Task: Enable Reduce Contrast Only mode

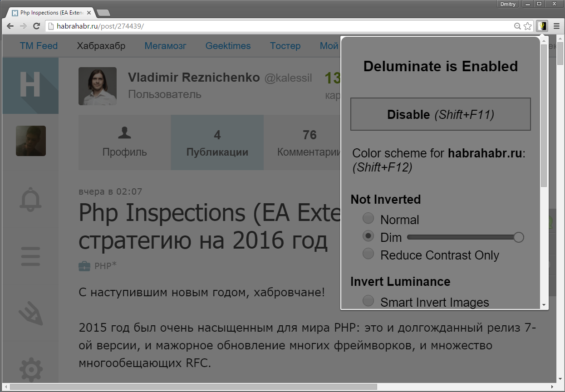Action: click(368, 254)
